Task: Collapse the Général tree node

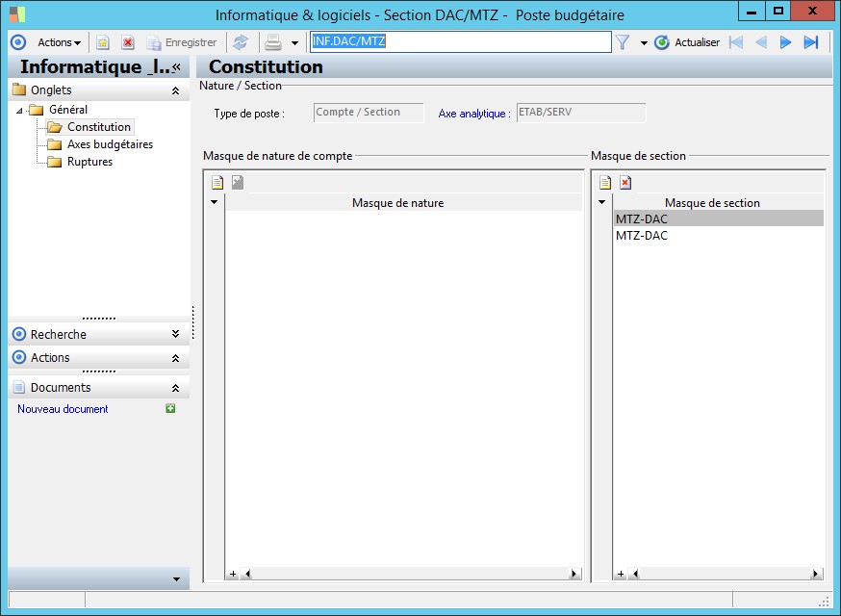Action: click(20, 111)
